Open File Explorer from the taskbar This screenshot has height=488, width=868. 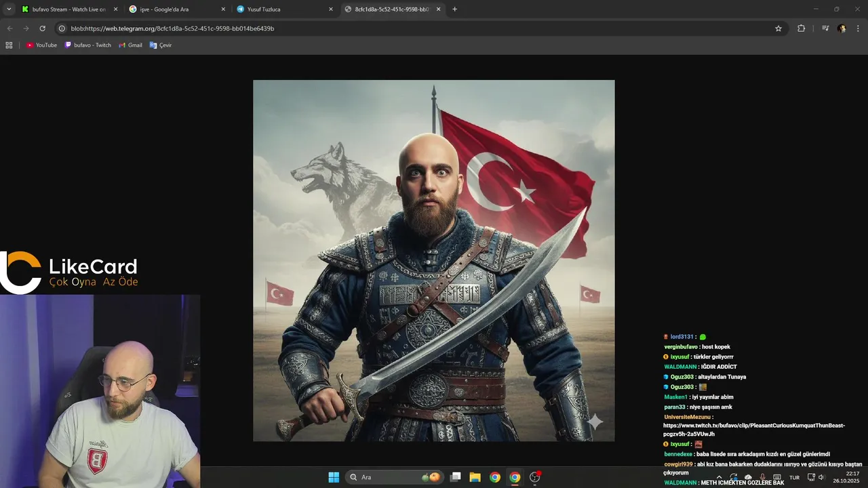475,477
